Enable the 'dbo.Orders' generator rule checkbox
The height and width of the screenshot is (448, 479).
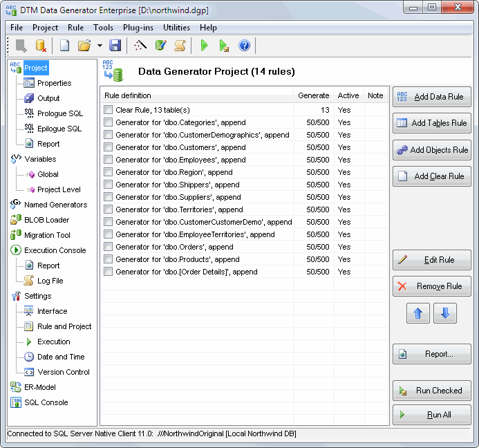pos(109,247)
